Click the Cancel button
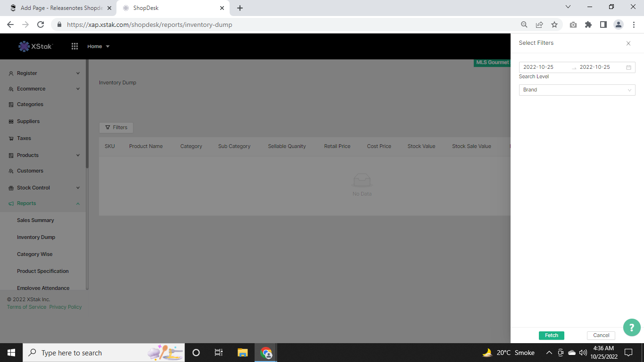The height and width of the screenshot is (362, 644). [x=601, y=335]
